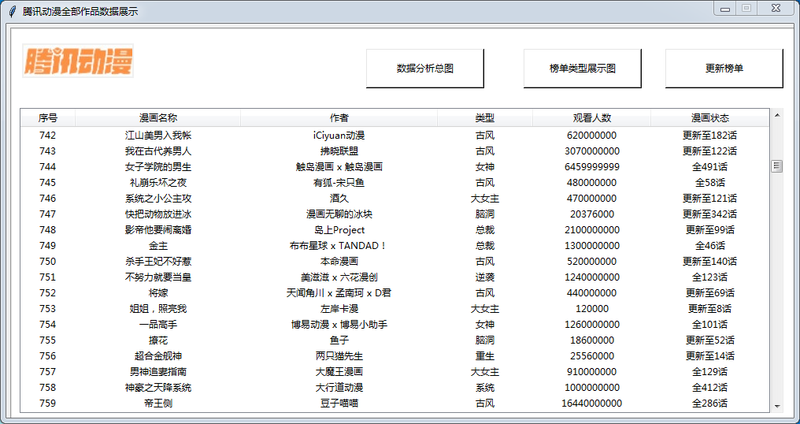The width and height of the screenshot is (800, 424).
Task: Click the 数据分析总图 button
Action: pos(424,68)
